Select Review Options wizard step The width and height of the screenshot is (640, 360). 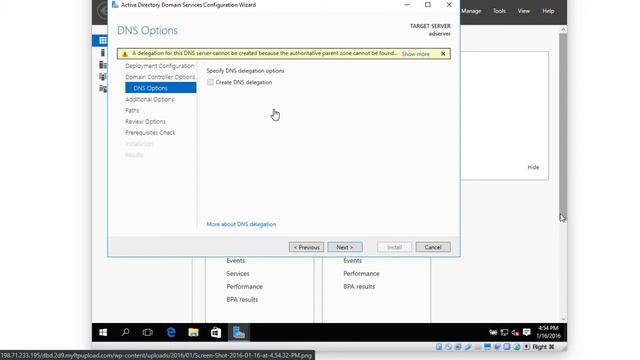(145, 121)
